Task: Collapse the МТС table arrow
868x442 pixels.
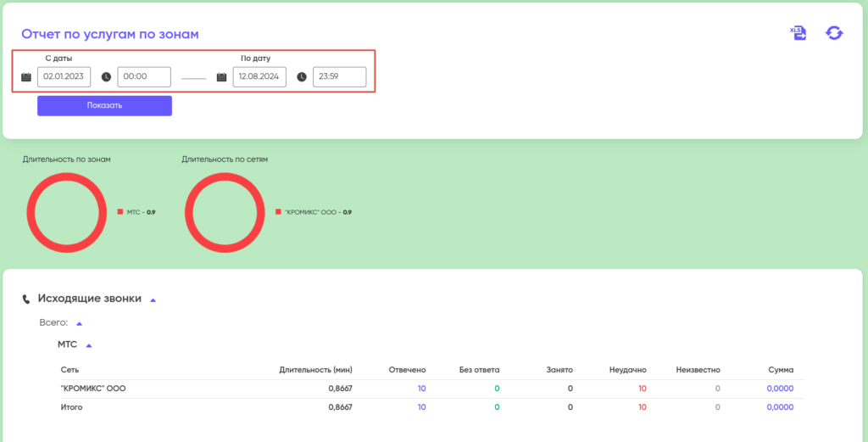Action: pyautogui.click(x=89, y=345)
